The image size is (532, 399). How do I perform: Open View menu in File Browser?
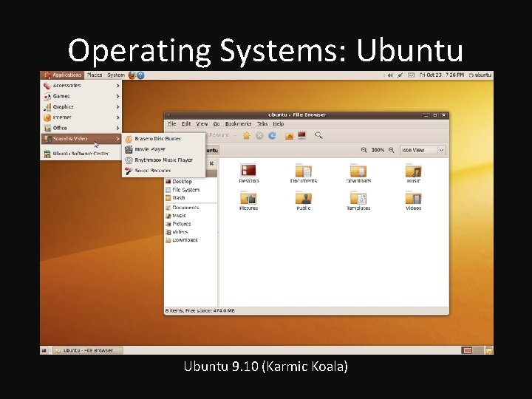(202, 124)
